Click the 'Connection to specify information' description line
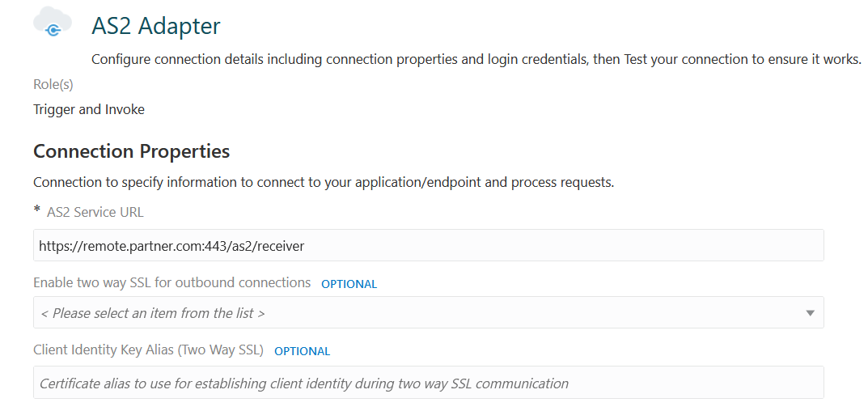The image size is (868, 411). pos(324,182)
